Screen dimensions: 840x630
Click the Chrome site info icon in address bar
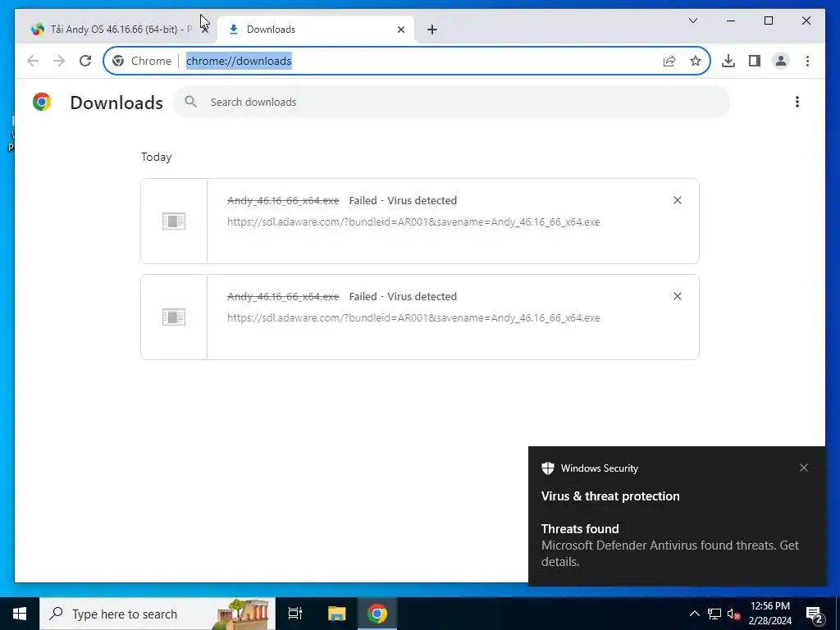point(118,61)
